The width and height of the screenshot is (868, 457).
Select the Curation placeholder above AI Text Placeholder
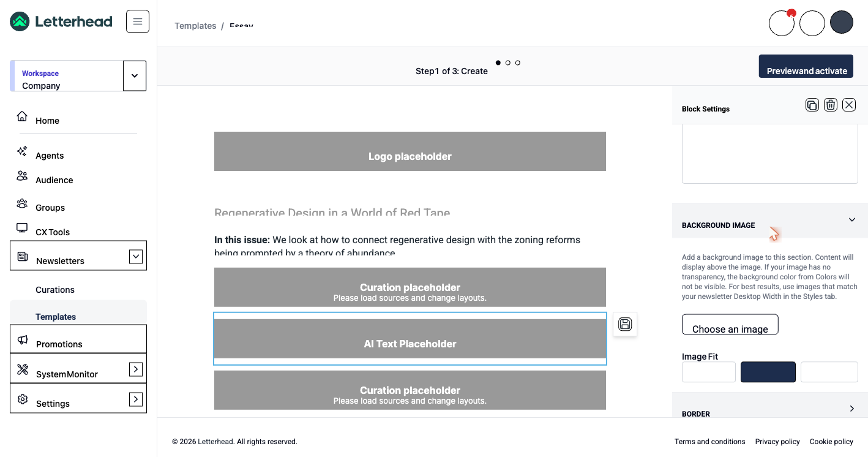(x=410, y=287)
